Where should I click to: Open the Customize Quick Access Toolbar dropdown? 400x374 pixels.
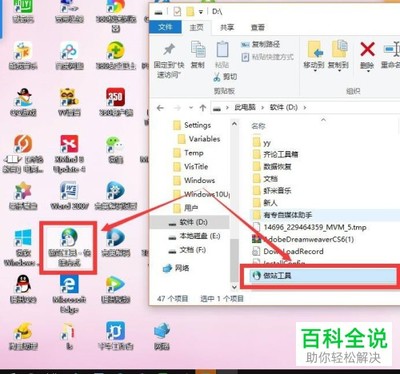click(x=201, y=12)
